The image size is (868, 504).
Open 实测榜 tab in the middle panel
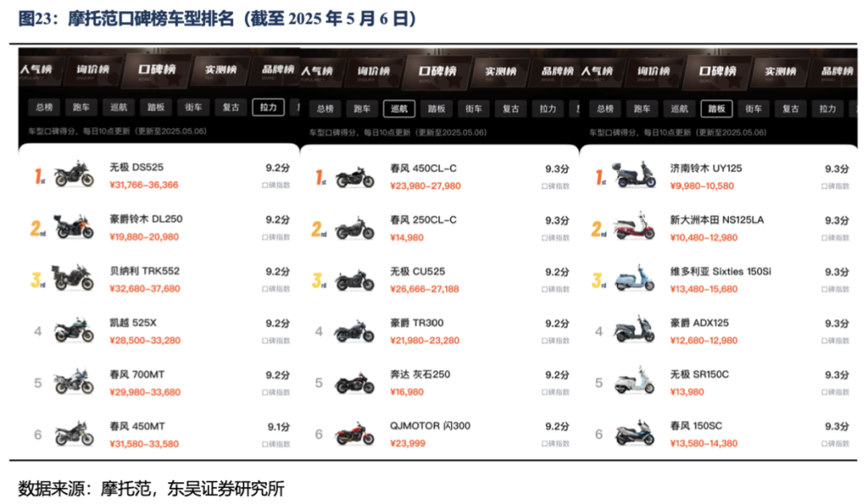(501, 72)
